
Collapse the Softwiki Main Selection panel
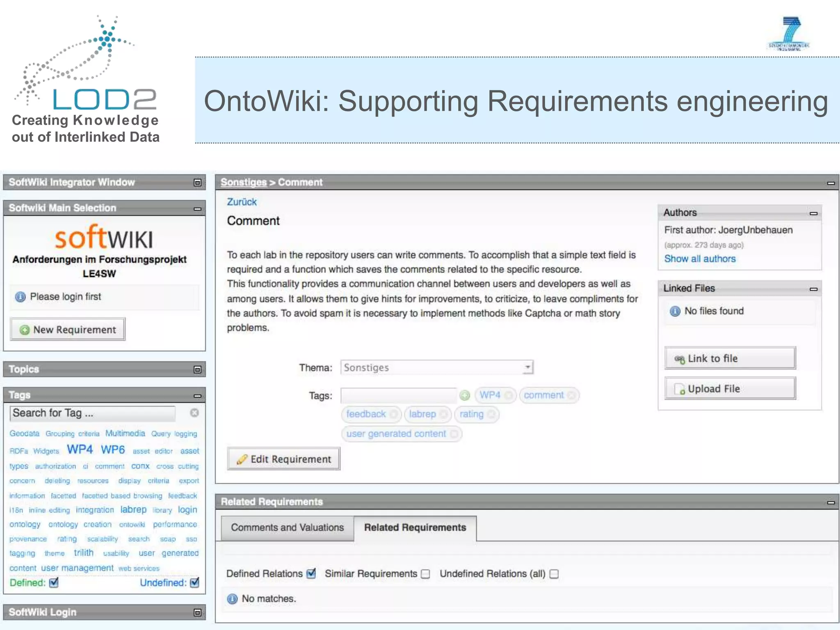point(197,209)
